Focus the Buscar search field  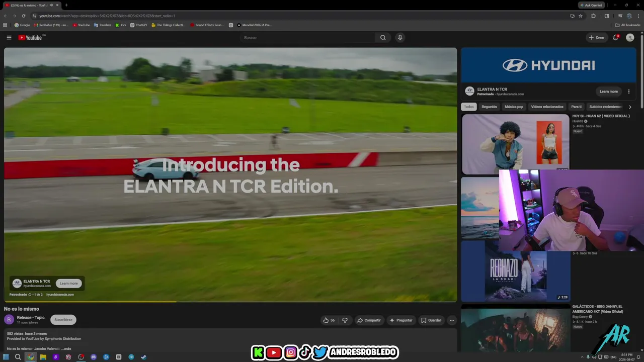point(307,38)
